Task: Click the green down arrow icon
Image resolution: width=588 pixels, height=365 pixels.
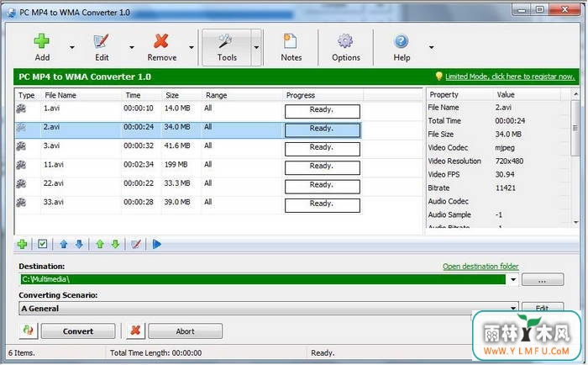Action: pos(116,245)
